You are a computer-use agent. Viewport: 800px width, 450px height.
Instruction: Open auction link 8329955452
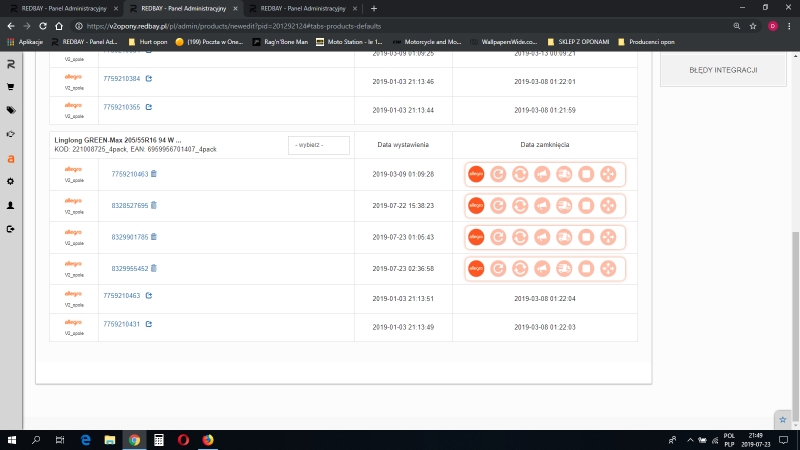tap(130, 268)
